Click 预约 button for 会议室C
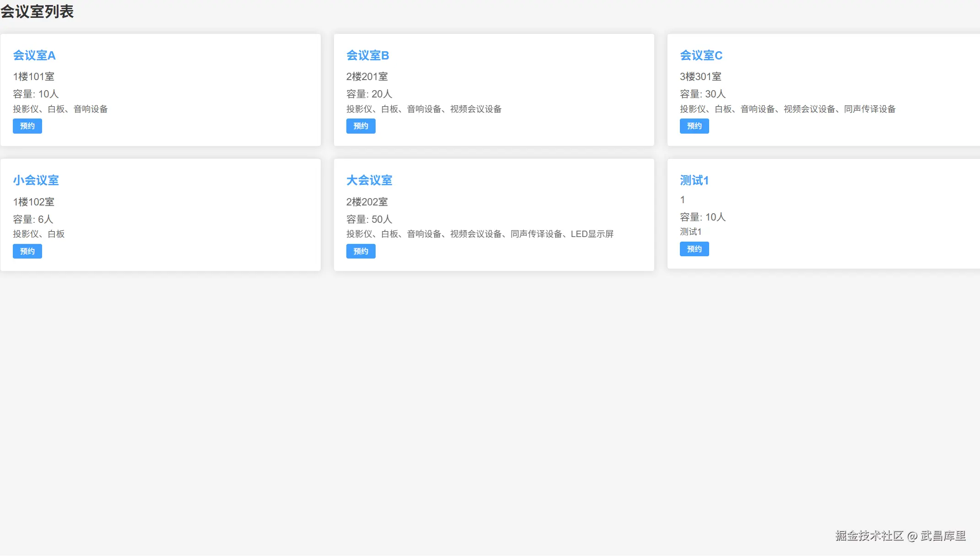 [694, 126]
